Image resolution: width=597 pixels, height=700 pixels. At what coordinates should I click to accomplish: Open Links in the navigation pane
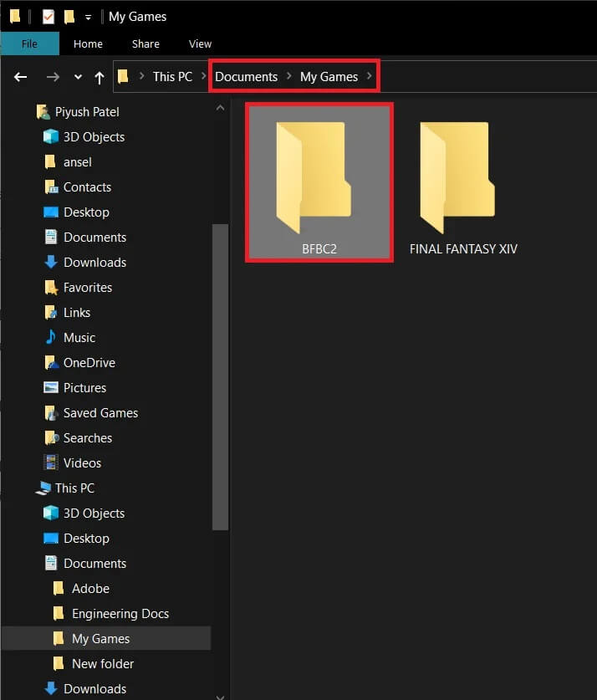[x=77, y=313]
